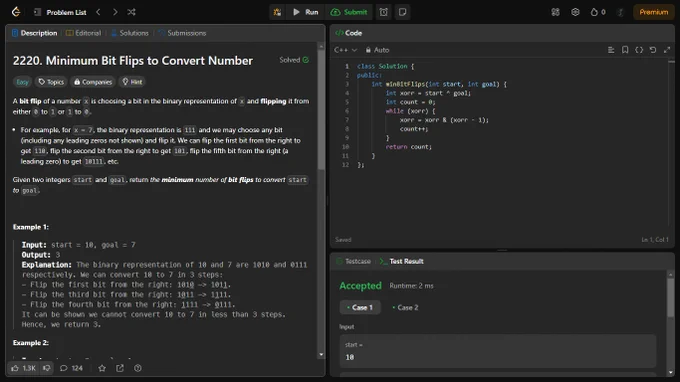Click line 7 of the code
This screenshot has height=382, width=680.
444,120
